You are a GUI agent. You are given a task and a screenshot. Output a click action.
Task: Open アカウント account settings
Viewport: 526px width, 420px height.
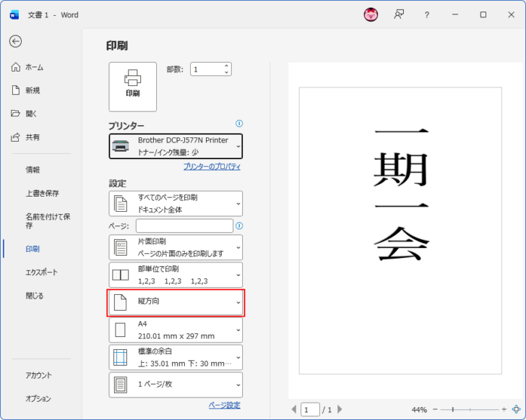[38, 375]
